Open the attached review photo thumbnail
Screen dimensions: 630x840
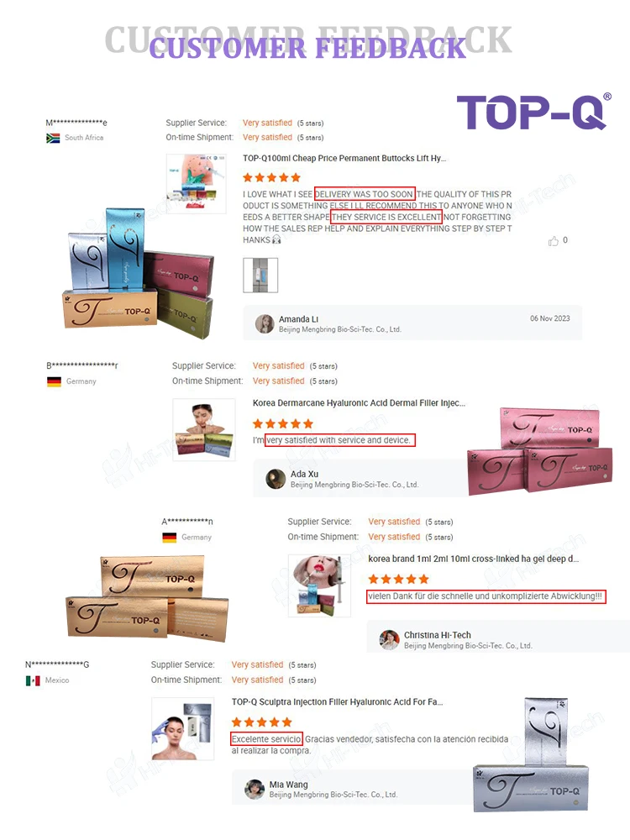point(260,275)
